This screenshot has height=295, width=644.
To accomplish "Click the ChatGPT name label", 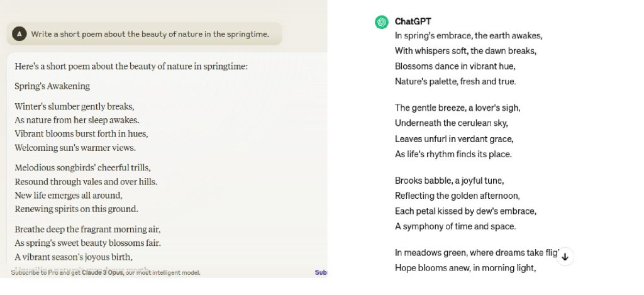I will coord(413,21).
